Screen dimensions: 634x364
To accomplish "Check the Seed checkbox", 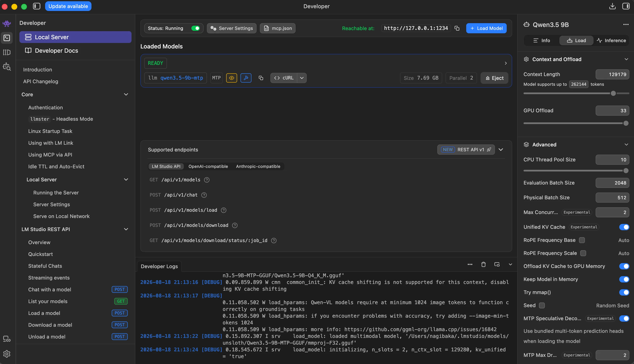I will pyautogui.click(x=542, y=305).
